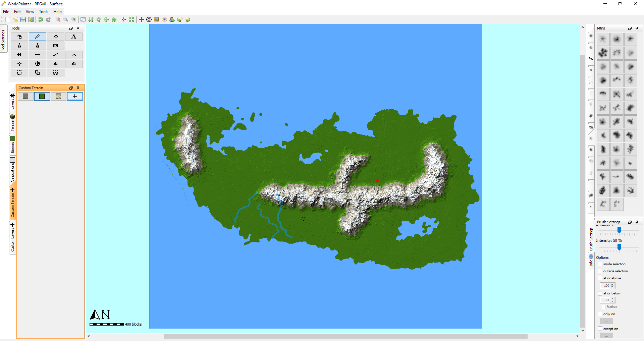Click the Export world toolbar icon

pyautogui.click(x=31, y=19)
